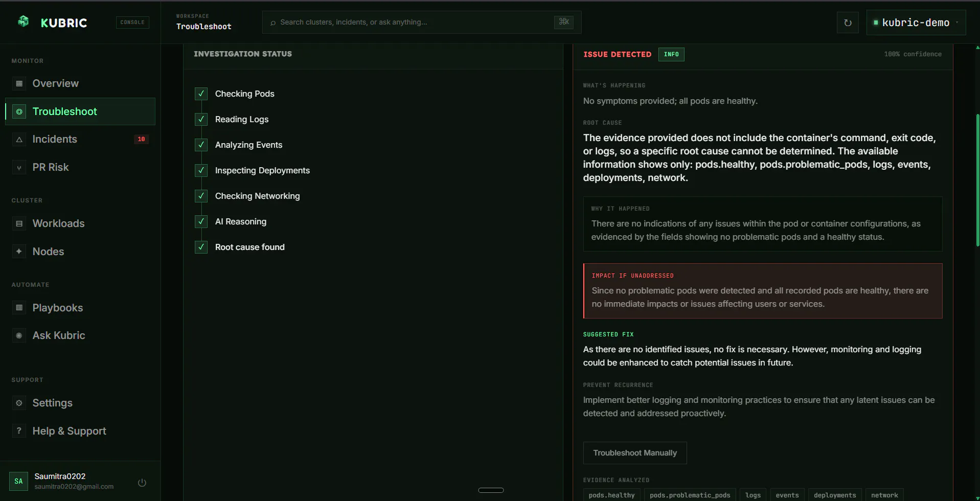
Task: Click the Troubleshoot Manually button
Action: (x=635, y=453)
